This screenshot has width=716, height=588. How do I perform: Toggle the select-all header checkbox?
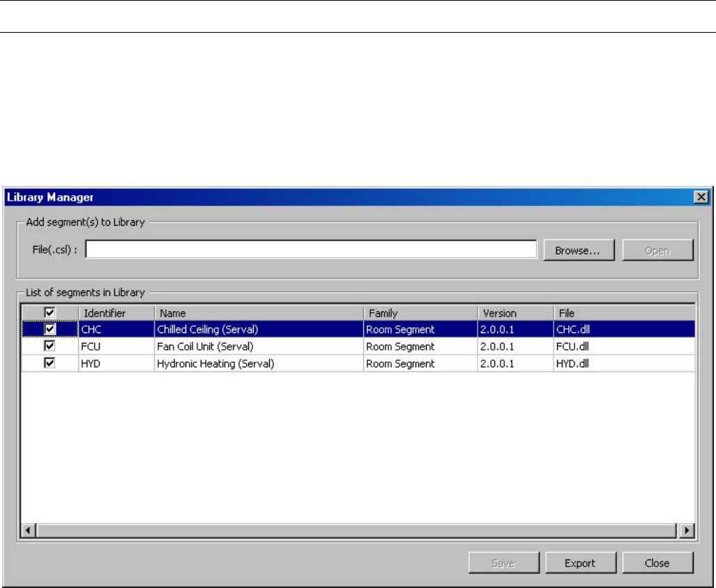click(x=49, y=314)
